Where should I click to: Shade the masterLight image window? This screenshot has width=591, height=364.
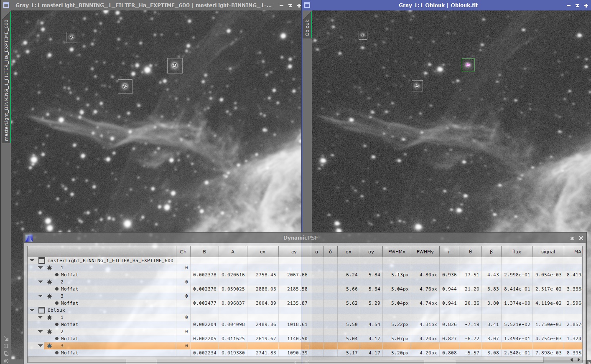(290, 5)
